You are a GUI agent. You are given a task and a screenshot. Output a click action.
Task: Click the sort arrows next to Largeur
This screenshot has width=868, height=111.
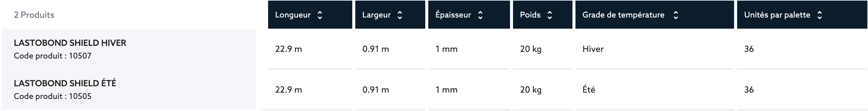(x=400, y=15)
